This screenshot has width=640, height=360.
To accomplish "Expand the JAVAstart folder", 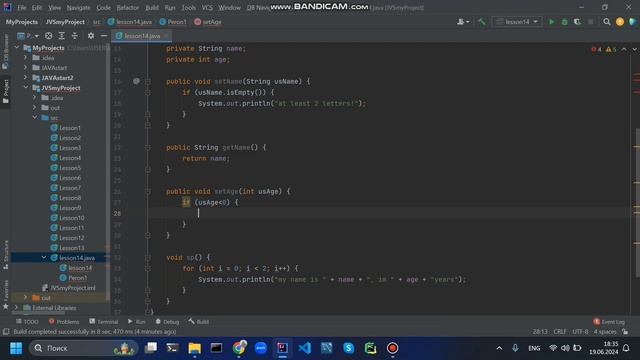I will click(26, 68).
